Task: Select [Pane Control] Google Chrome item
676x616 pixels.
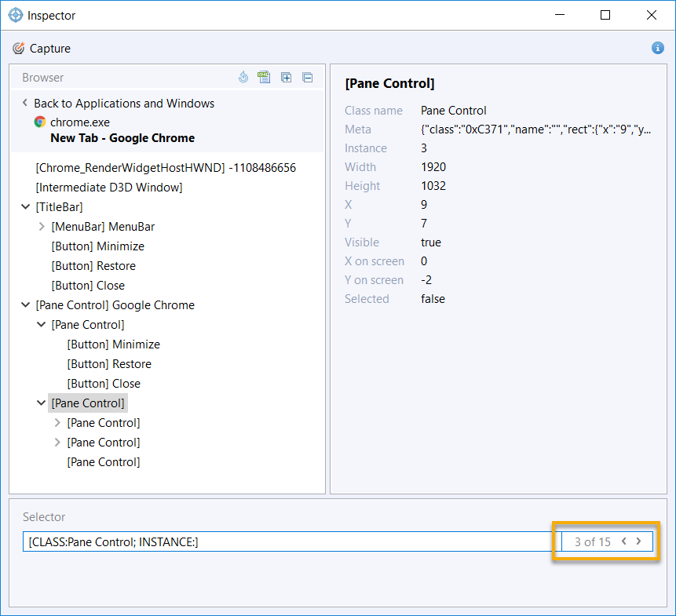Action: pos(115,305)
